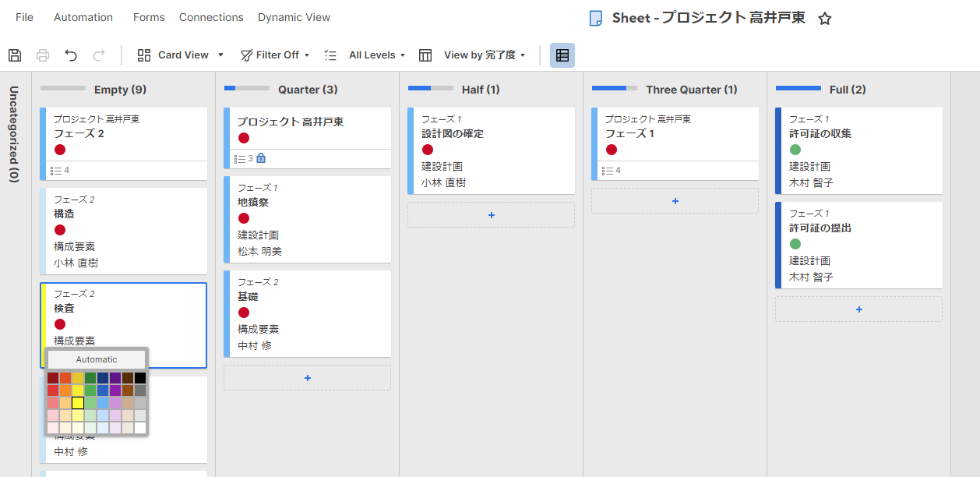
Task: Click the lock icon on プロジェクト 高井戸東 card
Action: click(261, 159)
